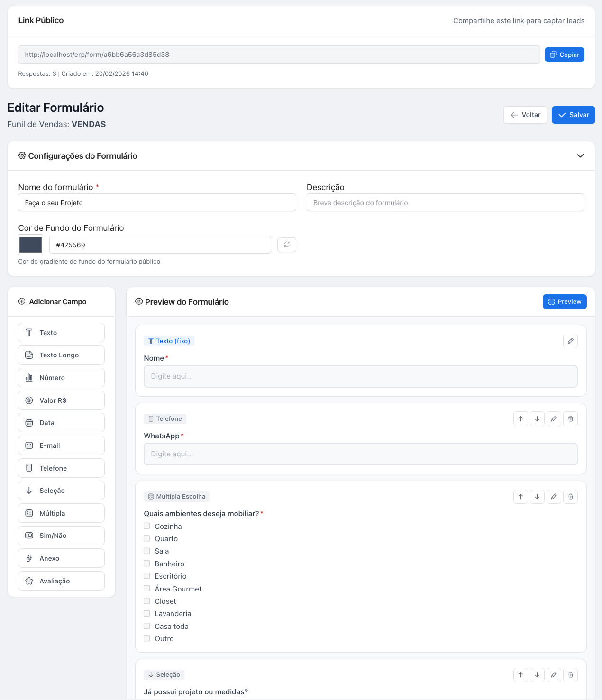Add a Seleção dropdown field

point(61,491)
